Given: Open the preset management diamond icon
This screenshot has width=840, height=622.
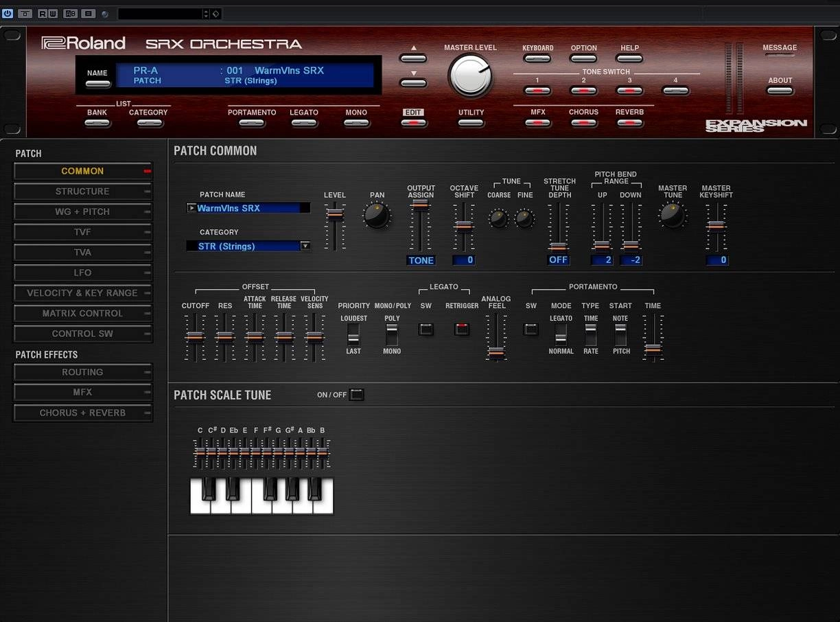Looking at the screenshot, I should coord(215,14).
